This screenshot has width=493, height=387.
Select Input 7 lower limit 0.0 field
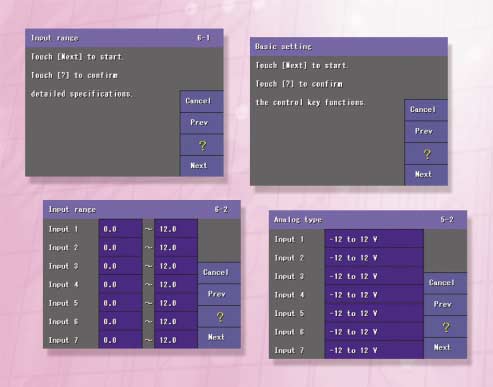coord(120,340)
